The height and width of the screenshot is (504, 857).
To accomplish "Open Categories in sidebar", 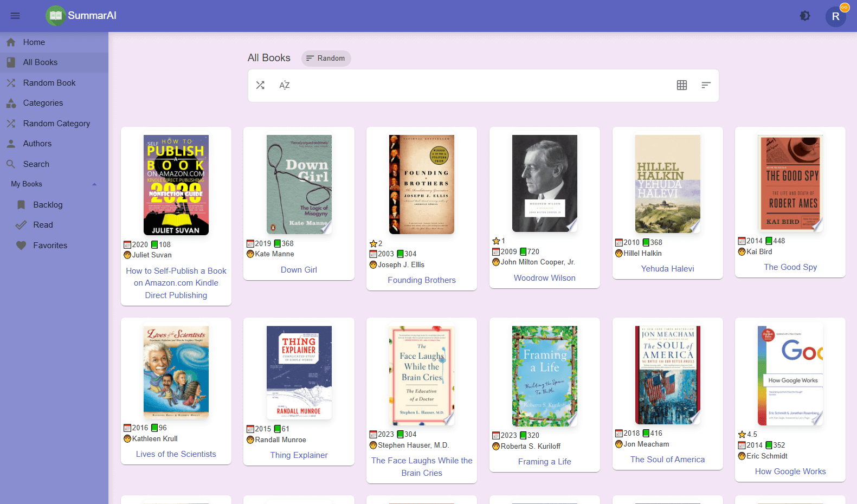I will pos(54,103).
